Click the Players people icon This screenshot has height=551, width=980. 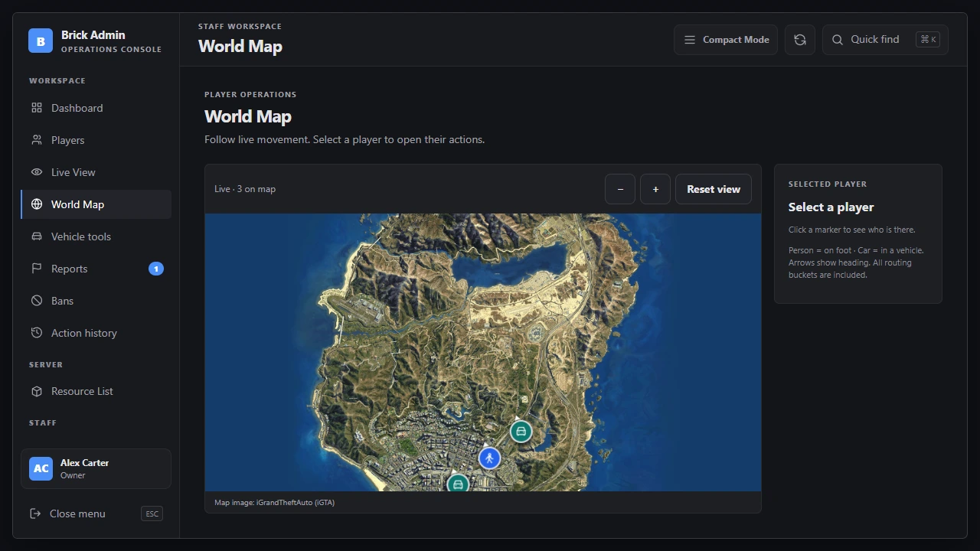coord(37,140)
